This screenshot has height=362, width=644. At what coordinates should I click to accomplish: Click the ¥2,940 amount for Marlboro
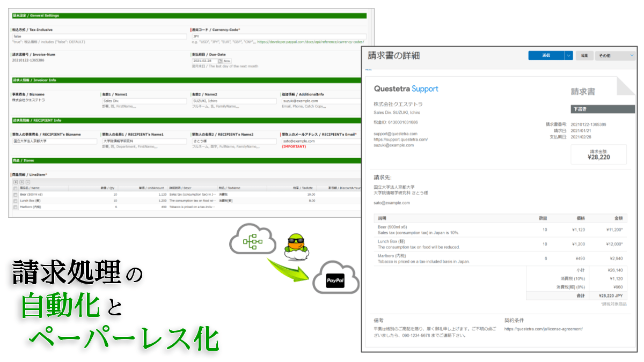[616, 258]
